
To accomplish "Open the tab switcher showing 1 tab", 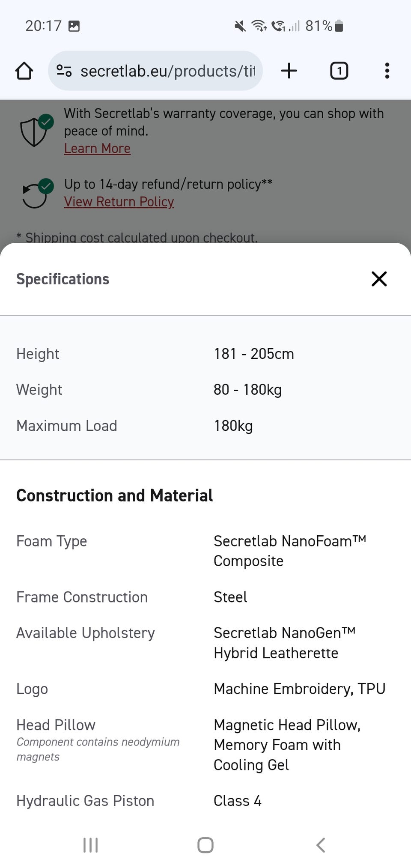I will pos(339,71).
